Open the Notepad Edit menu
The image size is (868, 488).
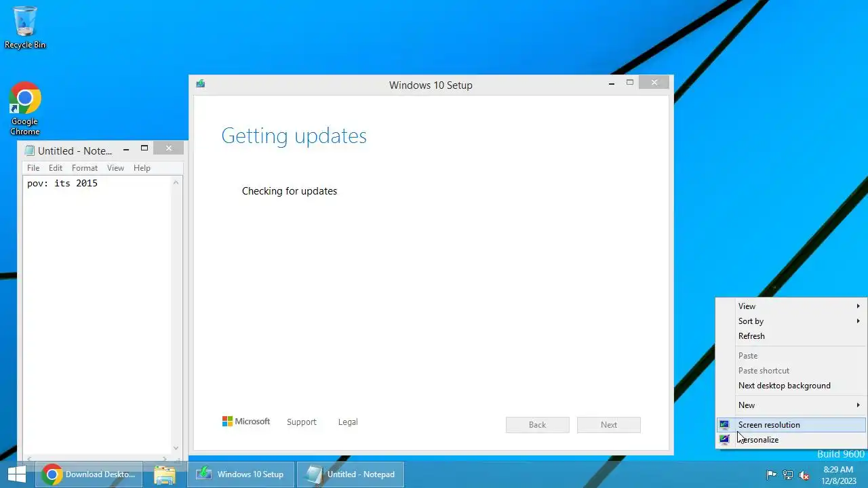click(x=56, y=168)
